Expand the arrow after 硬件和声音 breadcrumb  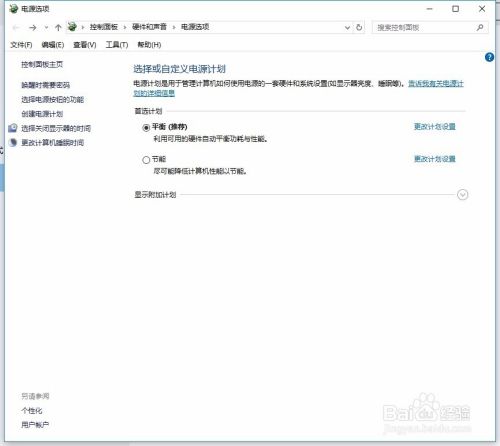(x=174, y=27)
